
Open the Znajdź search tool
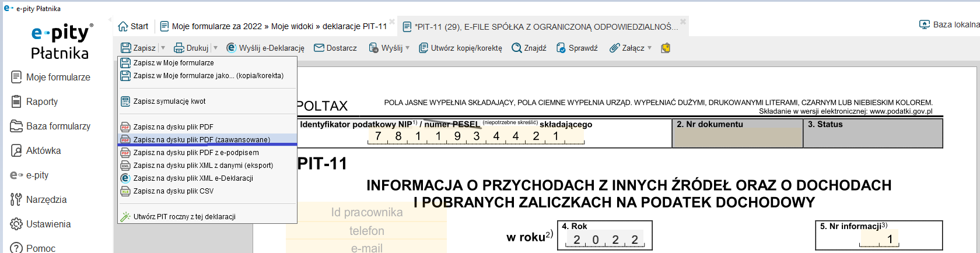coord(529,48)
